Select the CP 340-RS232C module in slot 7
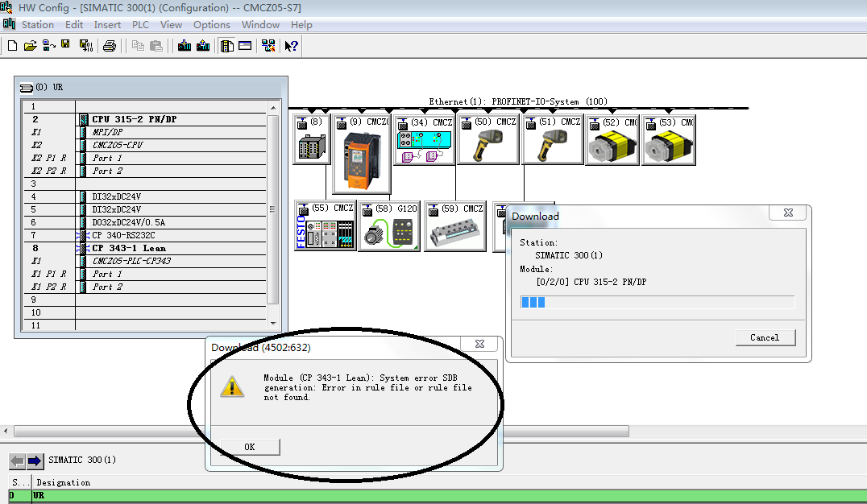Screen dimensions: 867x504 coord(143,235)
